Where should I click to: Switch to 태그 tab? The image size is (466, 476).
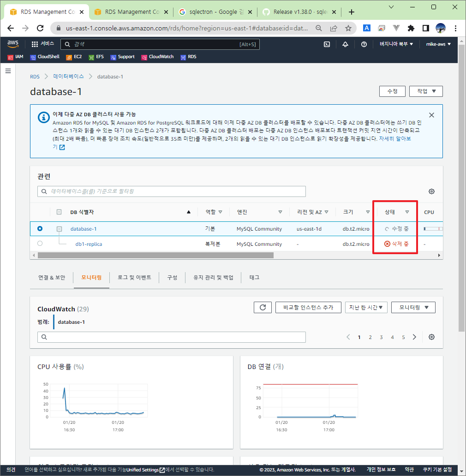(x=254, y=278)
